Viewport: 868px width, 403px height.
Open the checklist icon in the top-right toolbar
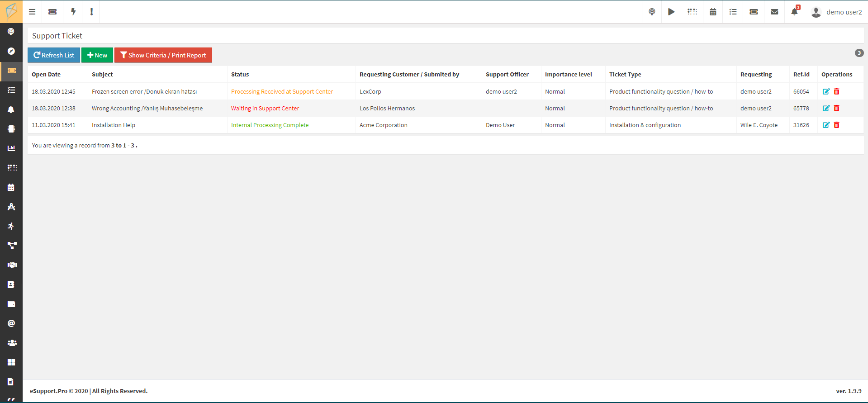click(733, 12)
